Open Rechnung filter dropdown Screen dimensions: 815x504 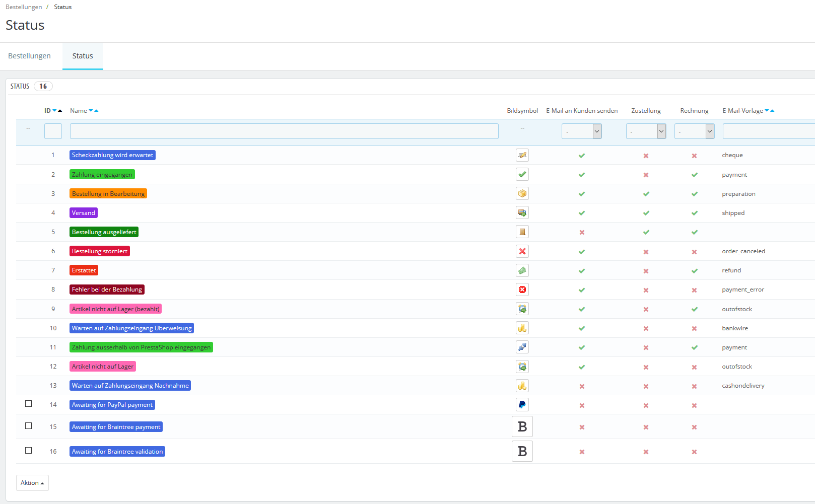[695, 131]
